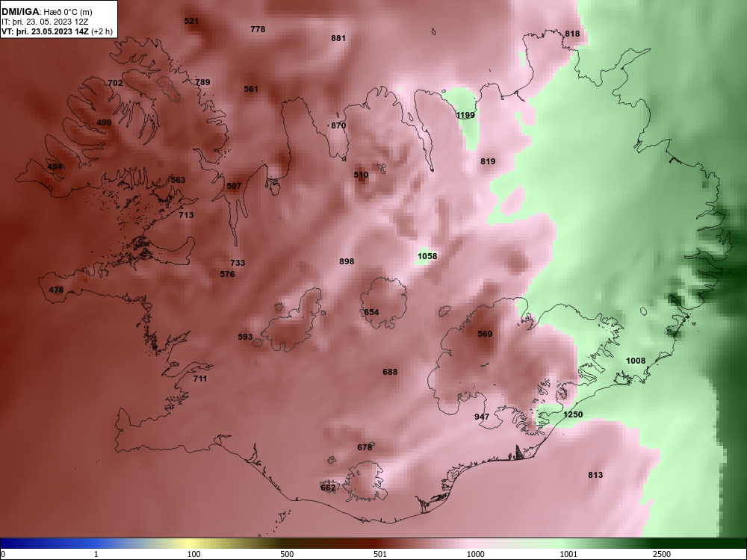This screenshot has height=560, width=747.
Task: Click the map value 678
Action: pos(365,447)
